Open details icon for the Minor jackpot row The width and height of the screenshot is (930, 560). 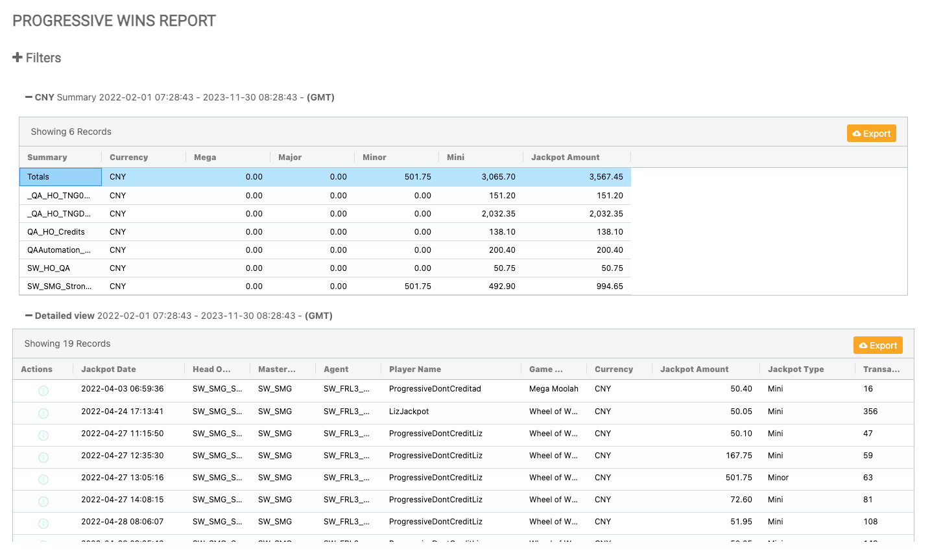(x=43, y=480)
